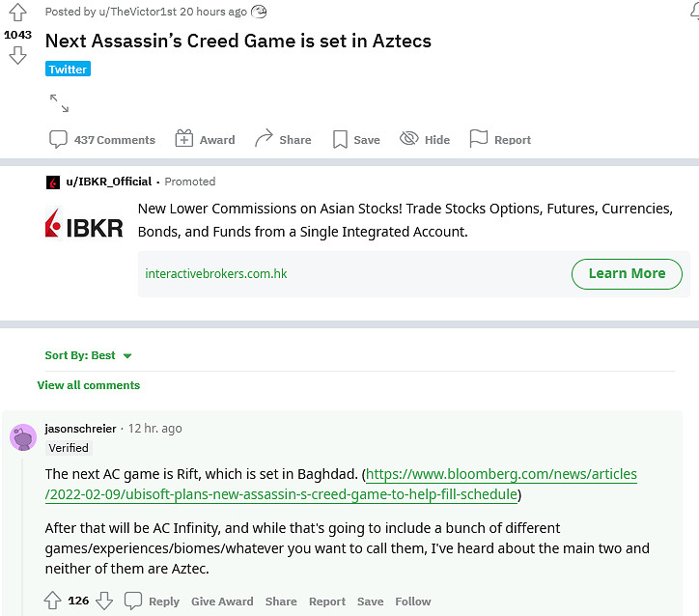
Task: Reply to jasonschreier's comment
Action: pyautogui.click(x=153, y=602)
